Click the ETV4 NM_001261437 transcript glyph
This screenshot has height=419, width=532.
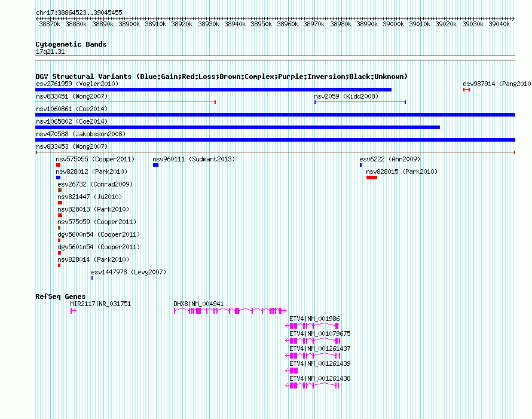(x=313, y=355)
